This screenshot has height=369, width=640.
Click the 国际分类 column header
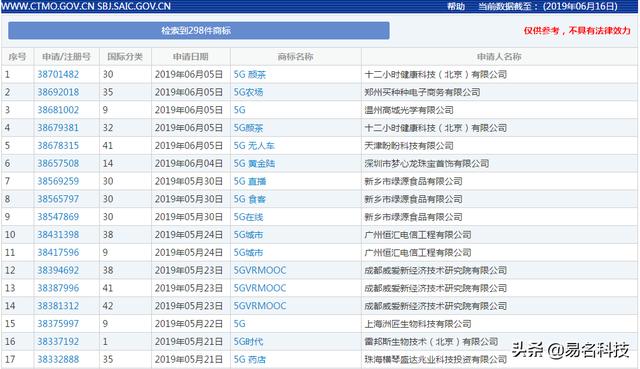click(125, 57)
